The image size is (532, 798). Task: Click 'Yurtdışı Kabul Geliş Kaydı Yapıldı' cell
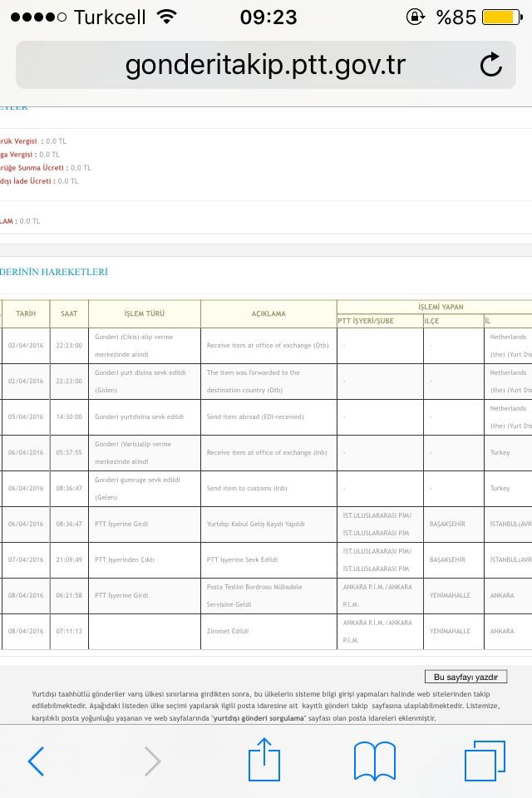268,525
